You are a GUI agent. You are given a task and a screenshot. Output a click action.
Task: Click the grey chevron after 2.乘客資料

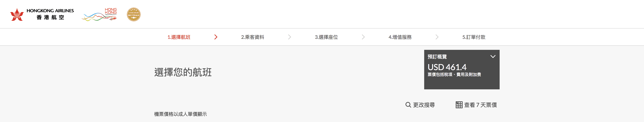click(289, 37)
